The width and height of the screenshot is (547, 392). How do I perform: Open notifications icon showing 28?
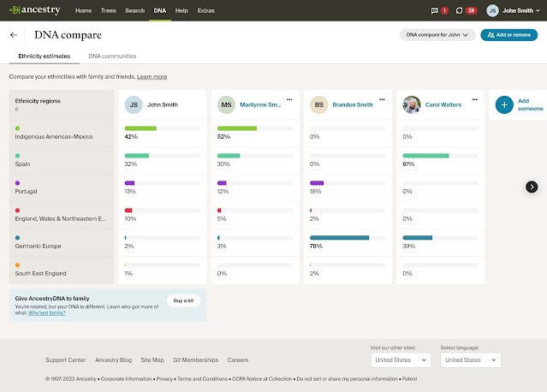tap(459, 11)
